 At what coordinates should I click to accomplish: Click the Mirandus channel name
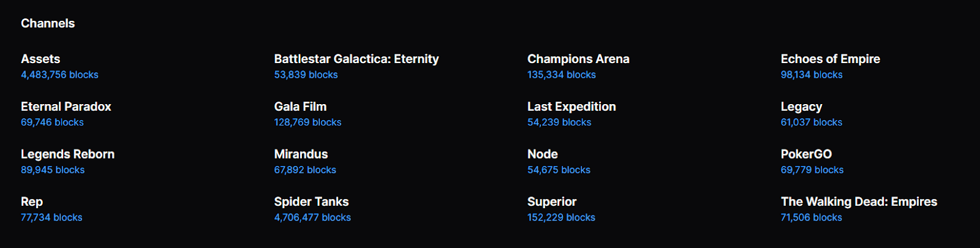(301, 154)
